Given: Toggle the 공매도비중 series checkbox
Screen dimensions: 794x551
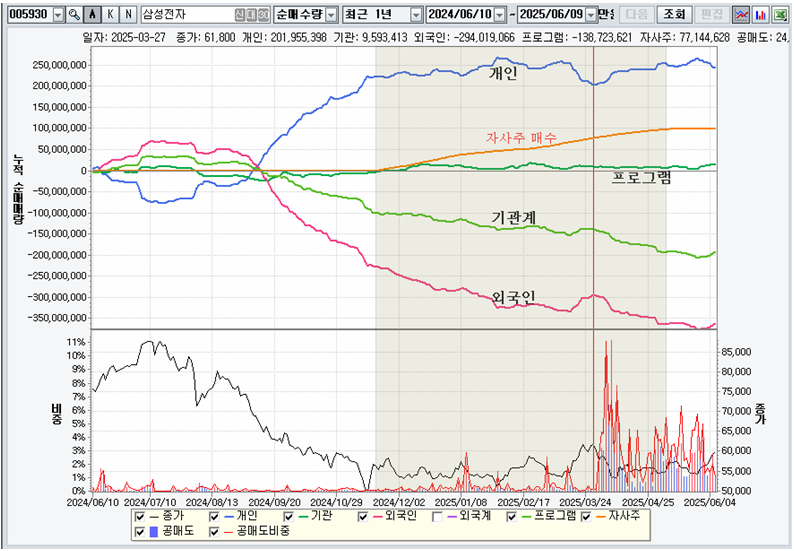Looking at the screenshot, I should pos(214,532).
